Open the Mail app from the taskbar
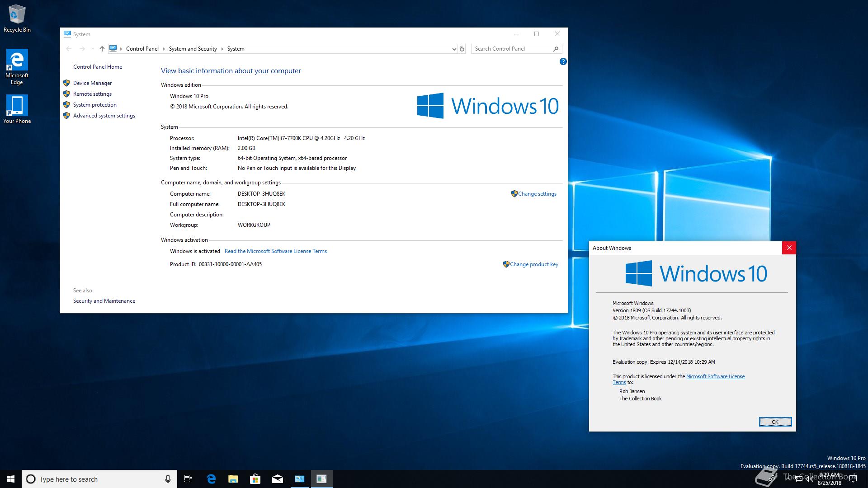Viewport: 868px width, 488px height. (278, 479)
